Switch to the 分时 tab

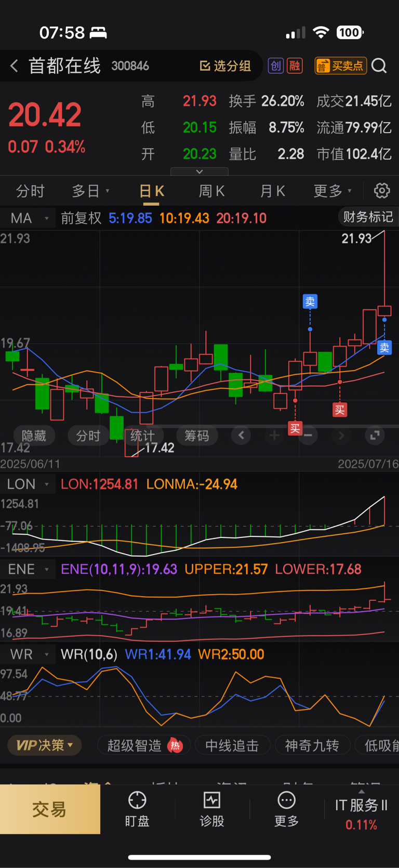click(30, 191)
